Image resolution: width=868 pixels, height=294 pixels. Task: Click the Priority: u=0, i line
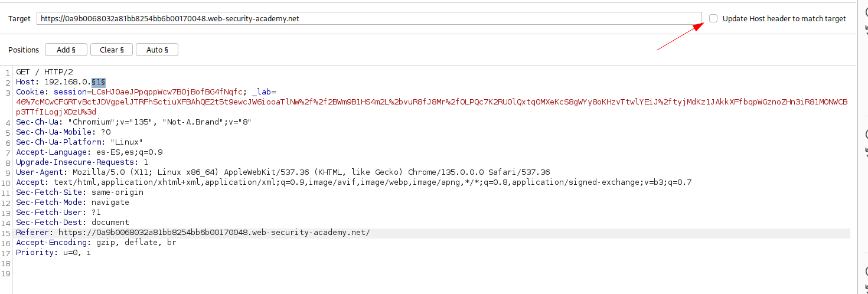54,252
